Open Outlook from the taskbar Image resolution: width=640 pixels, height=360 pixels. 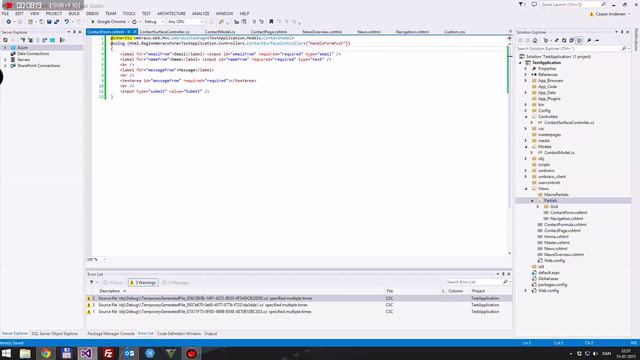click(129, 353)
